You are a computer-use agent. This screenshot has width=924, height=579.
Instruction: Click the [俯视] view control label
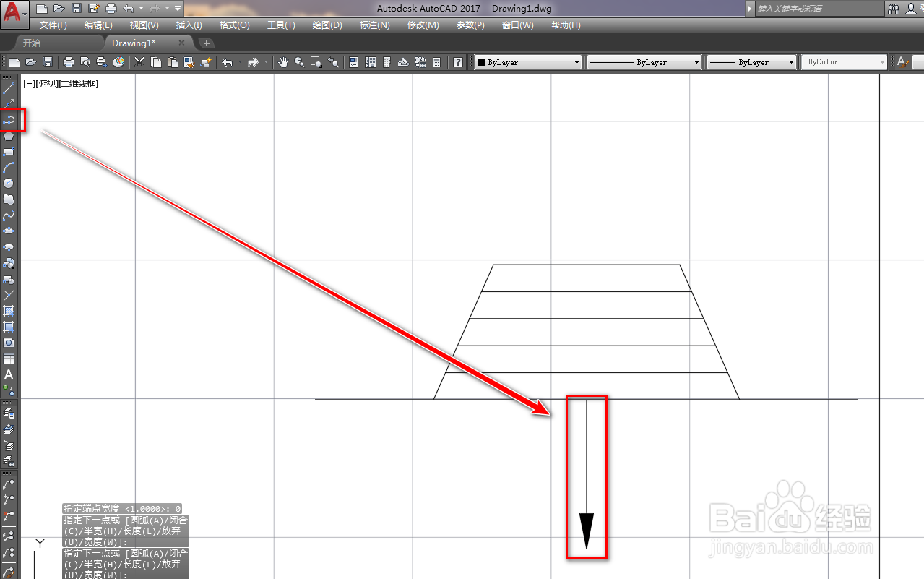[46, 84]
